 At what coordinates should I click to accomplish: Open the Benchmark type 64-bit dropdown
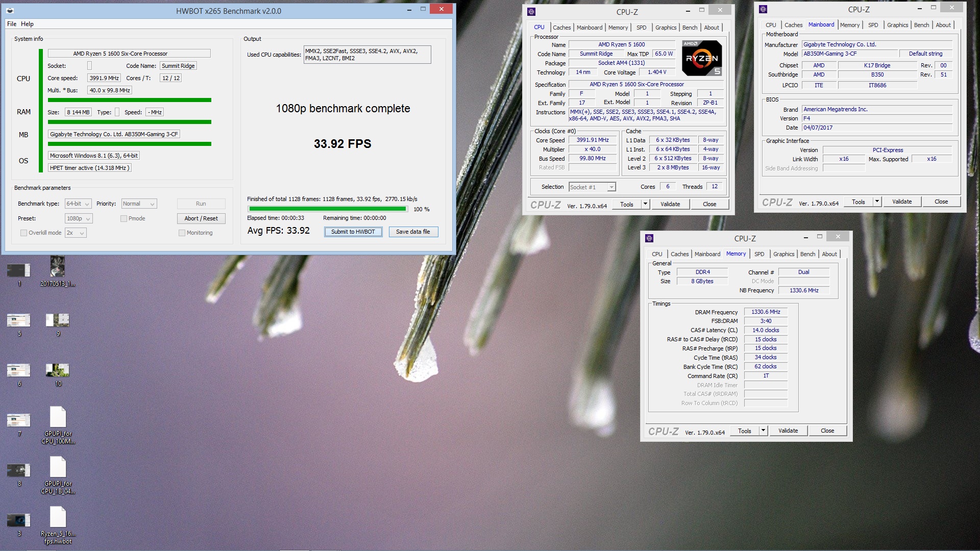[78, 204]
